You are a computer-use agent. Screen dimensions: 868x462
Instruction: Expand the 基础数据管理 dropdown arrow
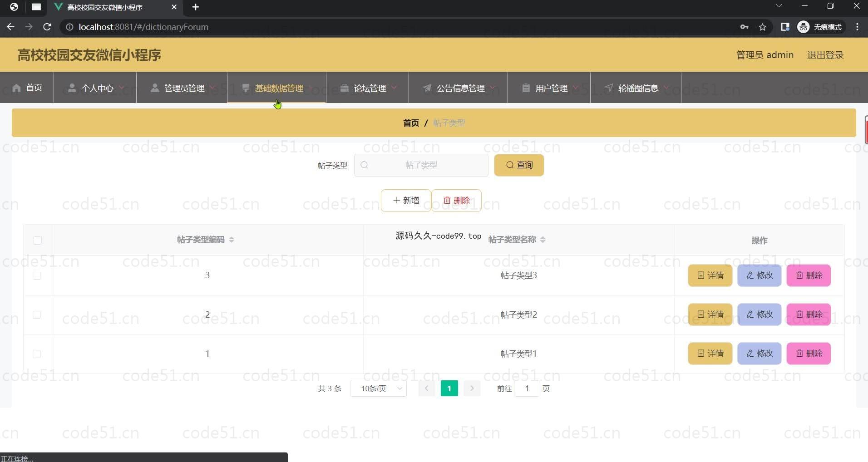[x=311, y=87]
